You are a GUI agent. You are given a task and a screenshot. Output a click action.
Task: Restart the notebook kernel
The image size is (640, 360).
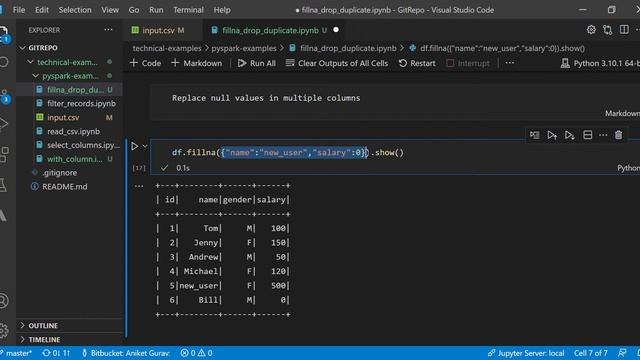(417, 63)
